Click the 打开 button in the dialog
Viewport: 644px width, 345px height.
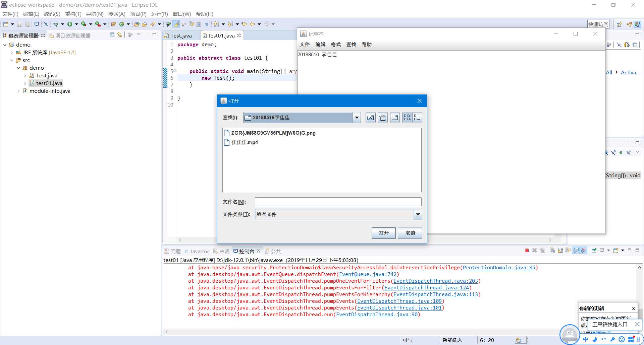click(384, 233)
